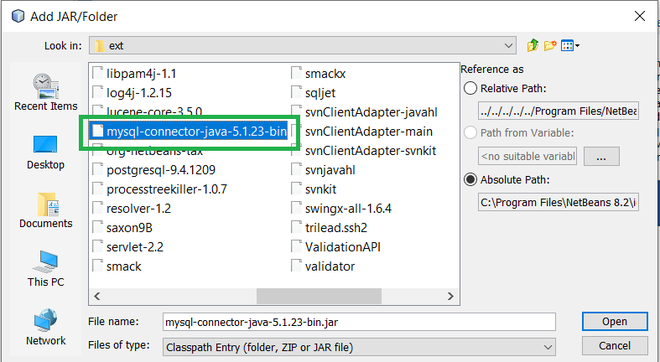Screen dimensions: 660x362
Task: Click in the File name text field
Action: coord(359,322)
